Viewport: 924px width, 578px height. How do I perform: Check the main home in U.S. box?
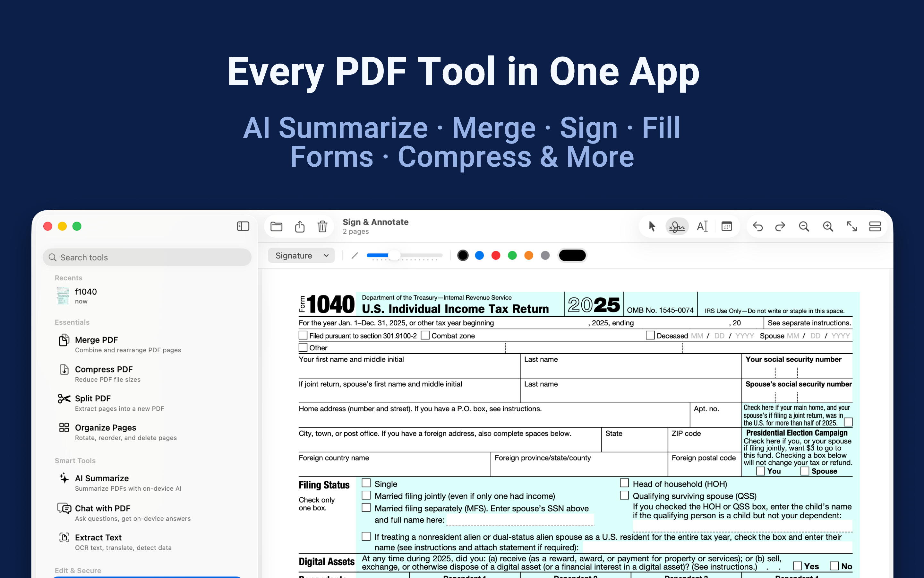(848, 422)
